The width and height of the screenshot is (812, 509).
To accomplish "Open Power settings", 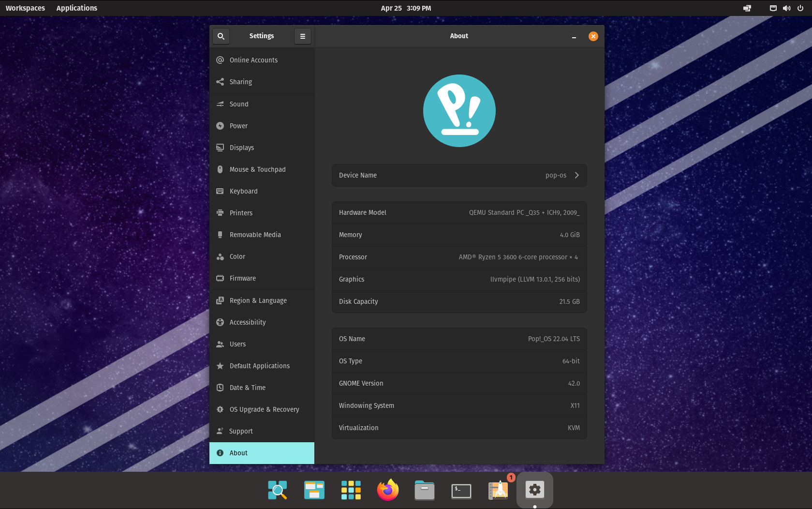I will coord(262,126).
